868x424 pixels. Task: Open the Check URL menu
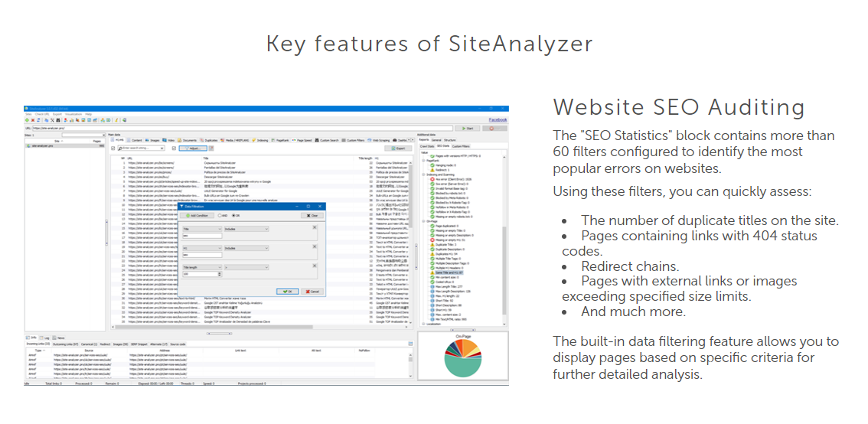click(x=42, y=114)
